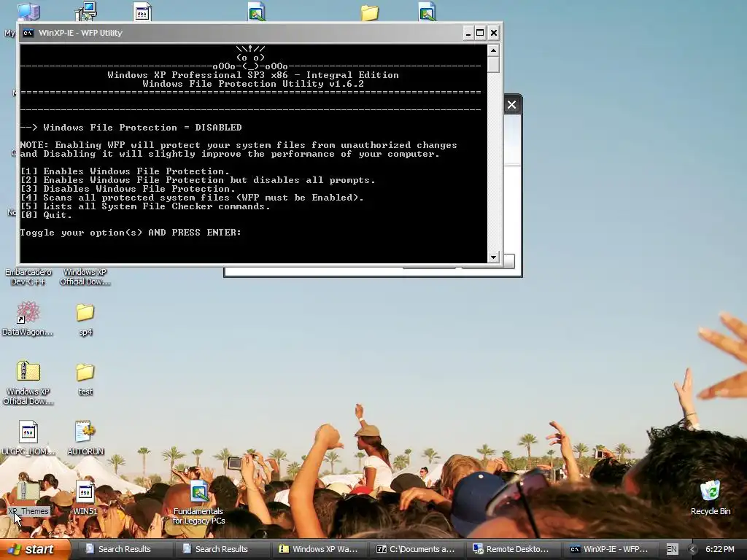Image resolution: width=747 pixels, height=560 pixels.
Task: Click console scrollbar down arrow
Action: (494, 257)
